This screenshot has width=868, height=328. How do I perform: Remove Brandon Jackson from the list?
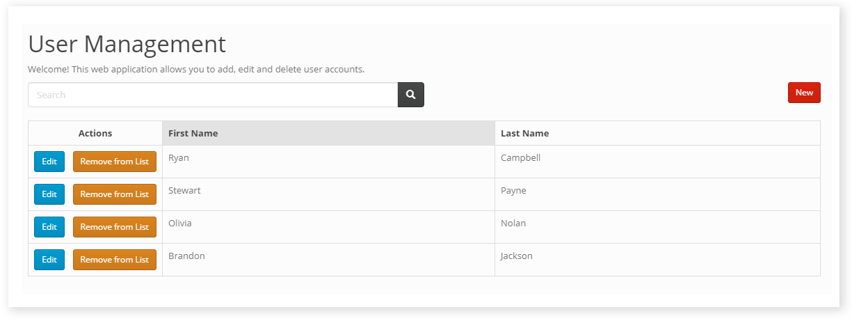114,260
